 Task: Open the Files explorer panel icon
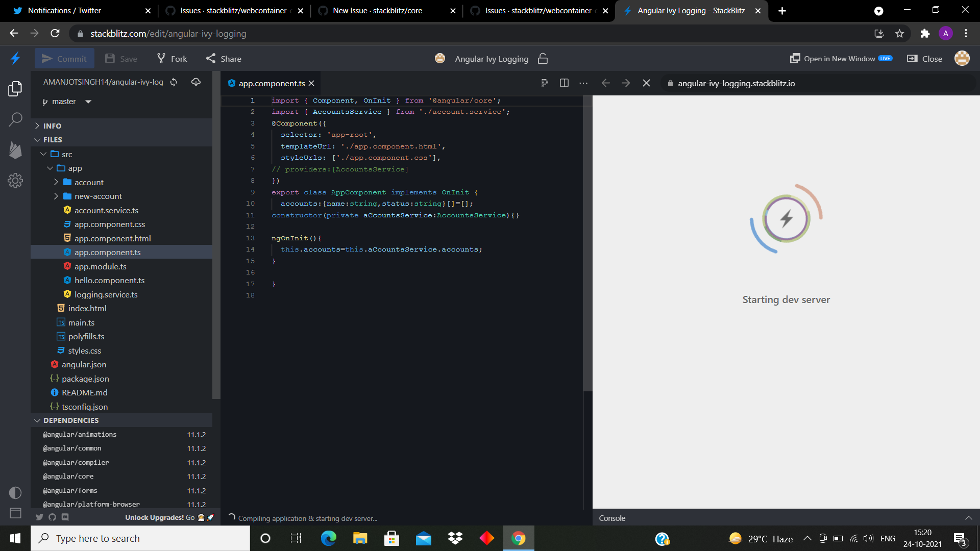[15, 88]
